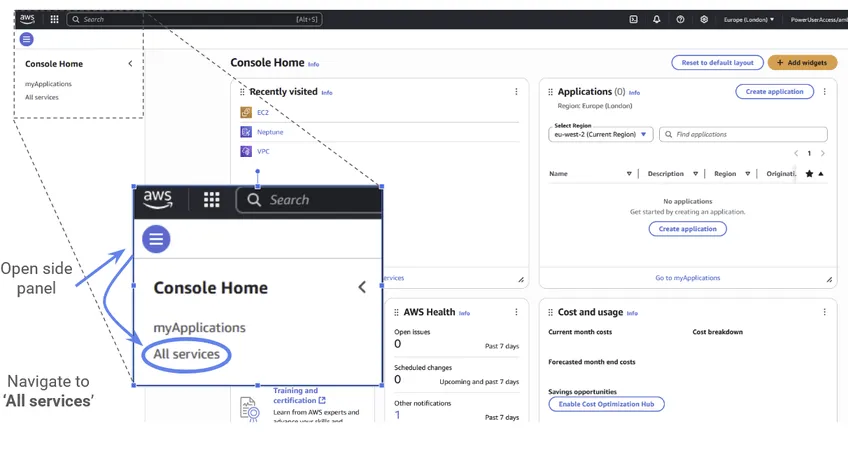848x452 pixels.
Task: Open the PowerUserAccess account menu
Action: (x=819, y=19)
